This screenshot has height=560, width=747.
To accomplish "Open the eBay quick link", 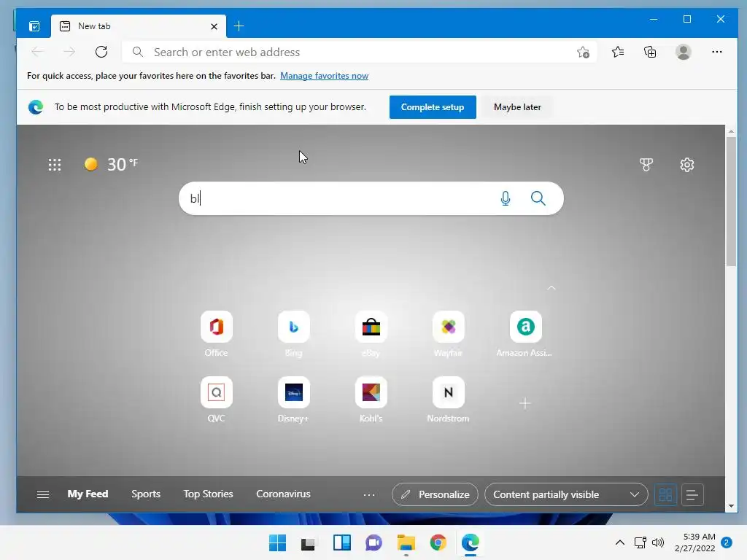I will pos(371,334).
